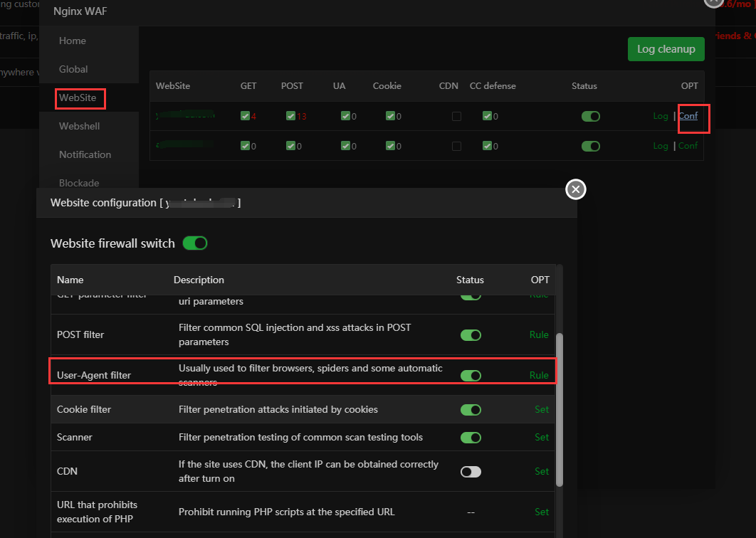Image resolution: width=756 pixels, height=538 pixels.
Task: Turn off the POST filter toggle
Action: tap(471, 335)
